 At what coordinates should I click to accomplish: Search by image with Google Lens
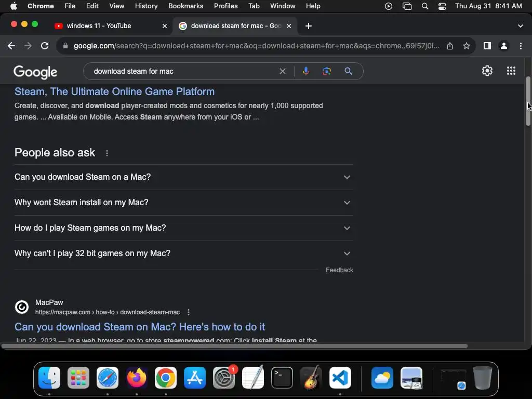[x=327, y=71]
